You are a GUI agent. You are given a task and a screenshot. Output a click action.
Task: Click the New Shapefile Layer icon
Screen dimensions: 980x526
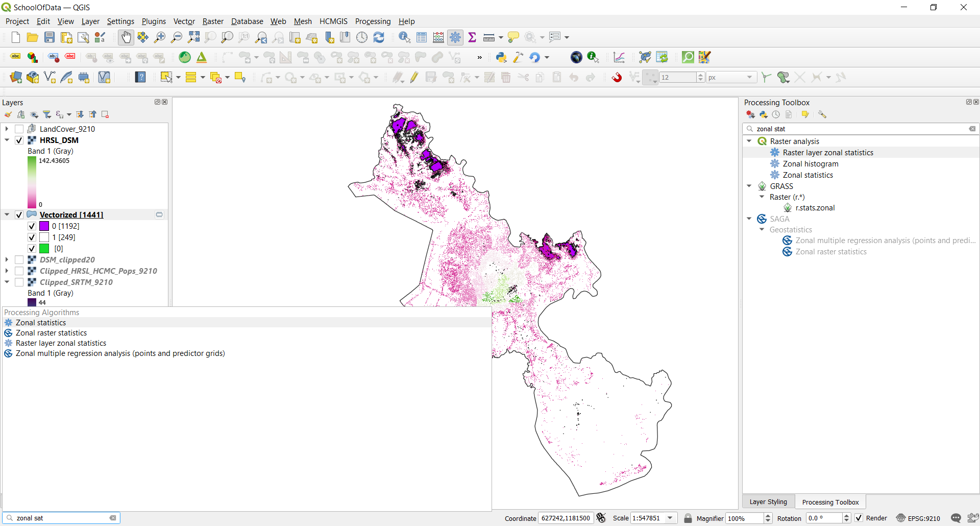50,78
